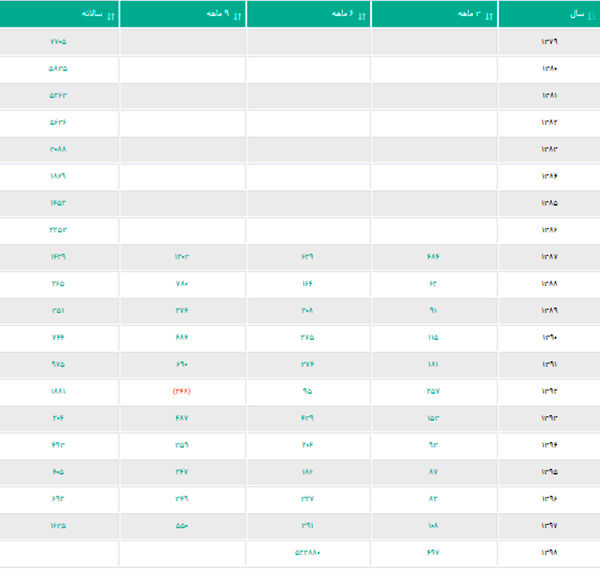The width and height of the screenshot is (600, 569).
Task: Click year cell ۱۳۹۳
Action: (549, 418)
